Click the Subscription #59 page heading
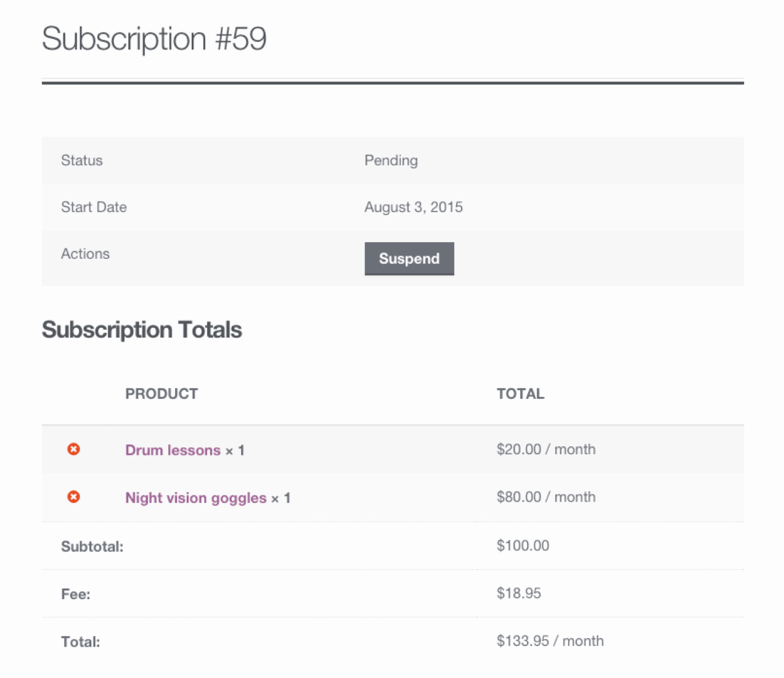784x678 pixels. pyautogui.click(x=154, y=38)
